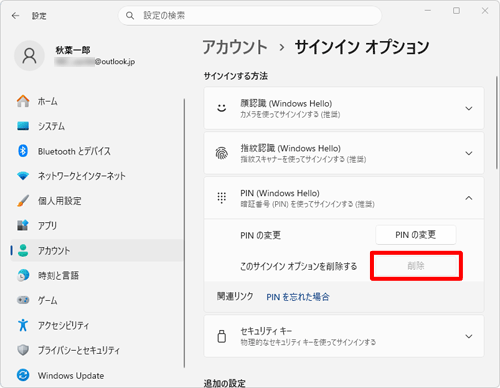The image size is (500, 388).
Task: Minimize the settings window
Action: pos(428,11)
